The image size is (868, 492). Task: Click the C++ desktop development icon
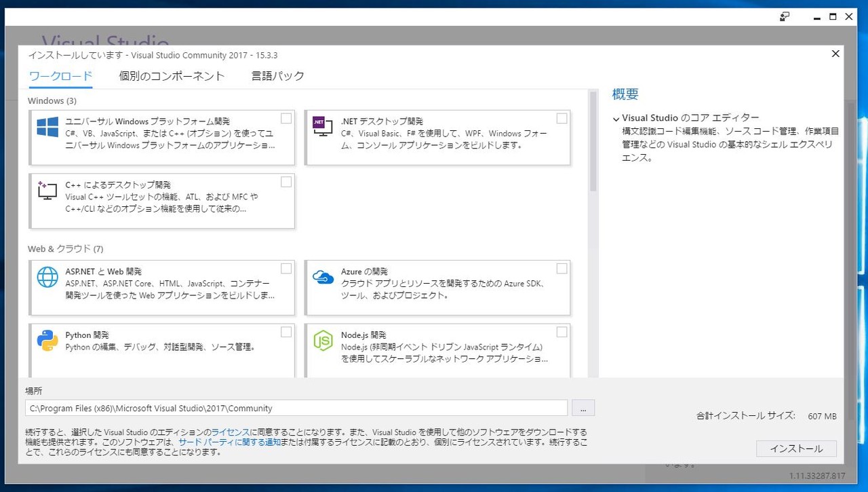tap(47, 191)
